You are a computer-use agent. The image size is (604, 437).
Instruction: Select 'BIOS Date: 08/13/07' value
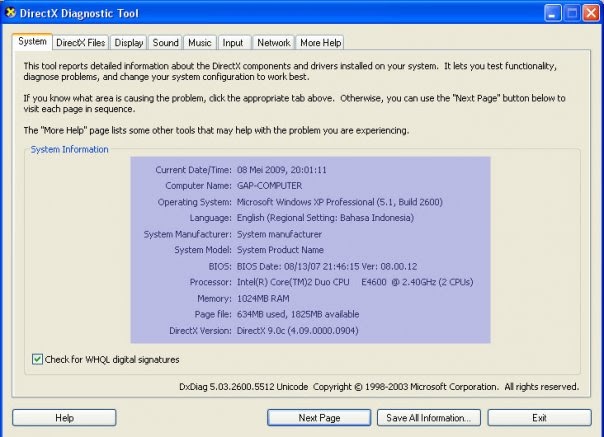[x=327, y=266]
